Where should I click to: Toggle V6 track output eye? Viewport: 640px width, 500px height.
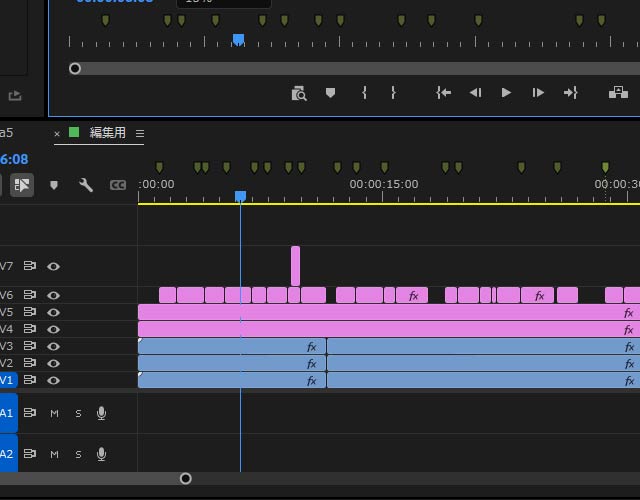(x=53, y=295)
